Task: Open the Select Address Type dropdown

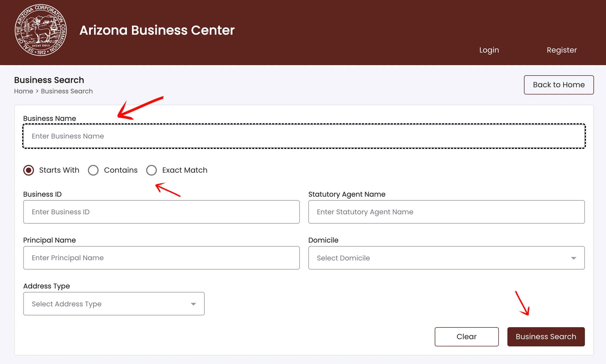Action: [x=114, y=304]
